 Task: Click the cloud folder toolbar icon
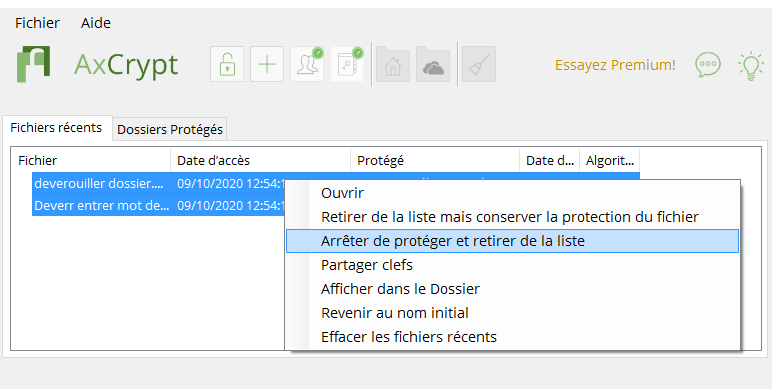point(433,65)
